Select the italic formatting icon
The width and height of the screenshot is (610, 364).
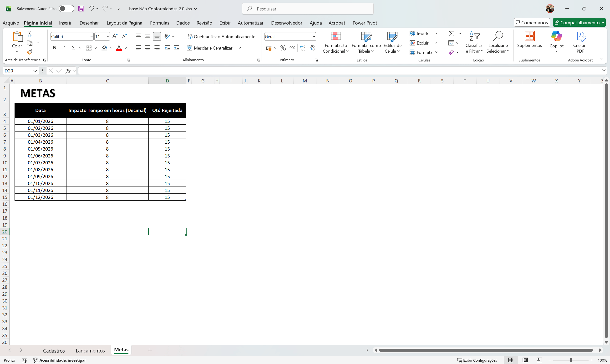64,48
